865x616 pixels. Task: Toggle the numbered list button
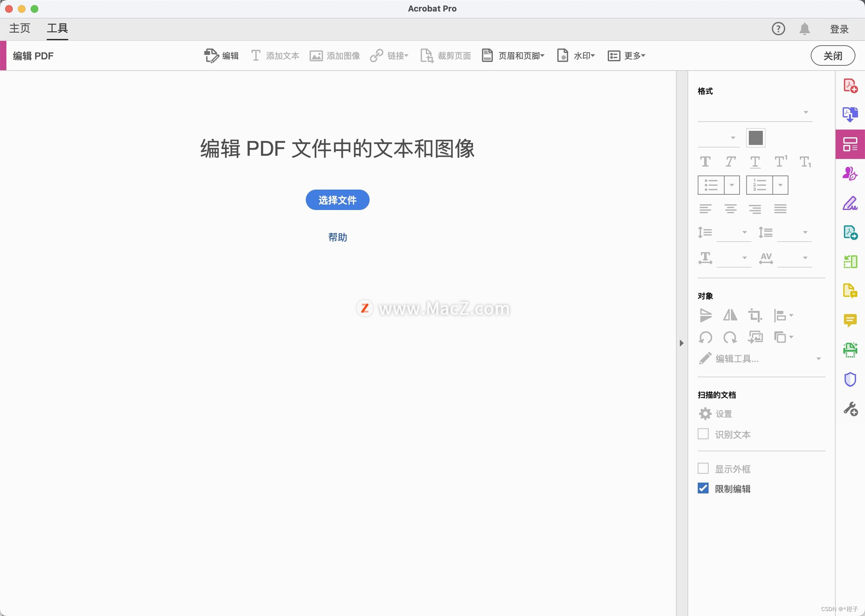tap(760, 185)
